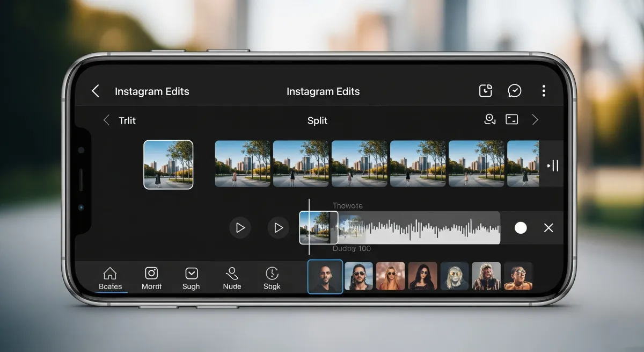
Task: Tap the aspect ratio frame icon
Action: coord(512,120)
